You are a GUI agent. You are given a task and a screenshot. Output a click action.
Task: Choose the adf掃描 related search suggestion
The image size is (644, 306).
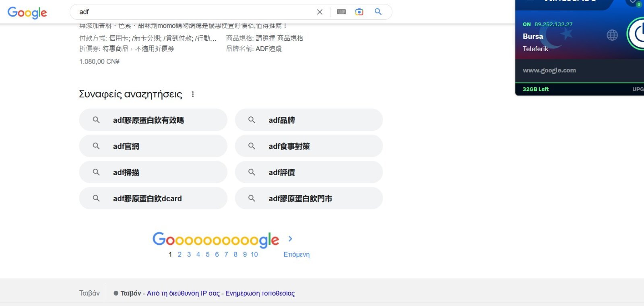point(153,172)
